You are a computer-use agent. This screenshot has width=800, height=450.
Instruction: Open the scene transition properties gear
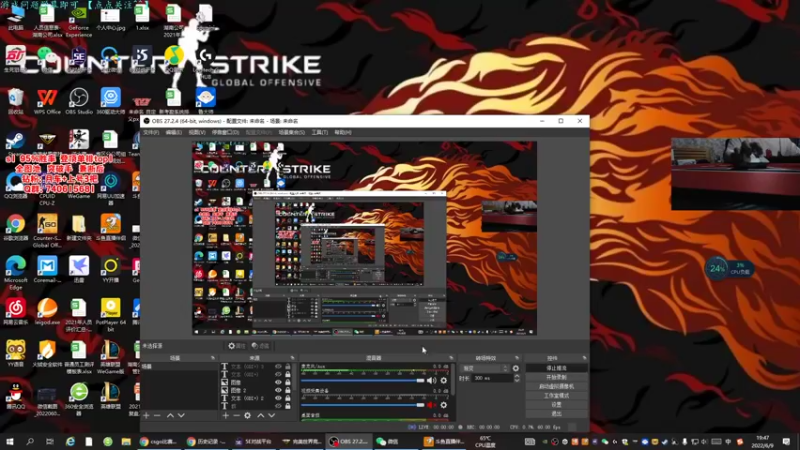click(x=516, y=368)
